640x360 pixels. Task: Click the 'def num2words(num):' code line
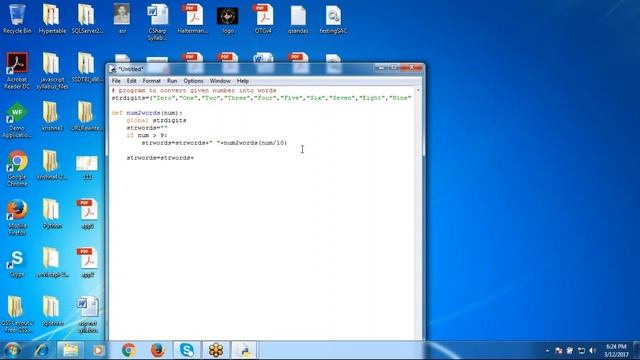coord(147,113)
